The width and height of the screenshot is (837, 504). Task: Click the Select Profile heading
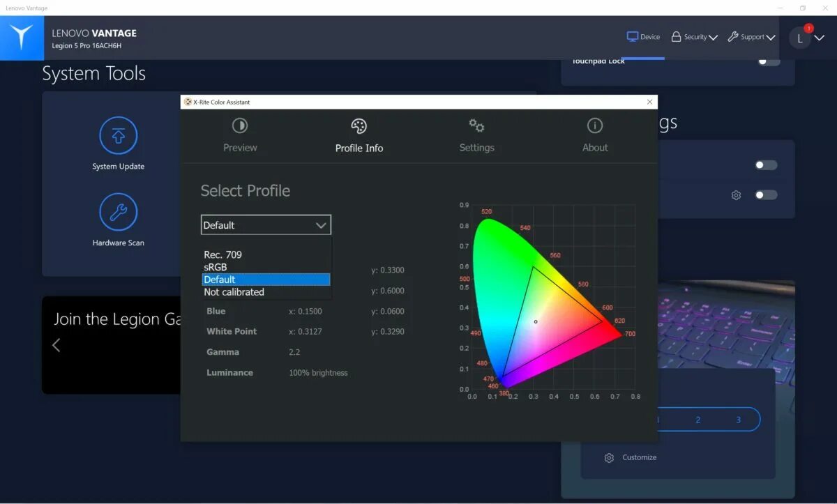(x=245, y=191)
